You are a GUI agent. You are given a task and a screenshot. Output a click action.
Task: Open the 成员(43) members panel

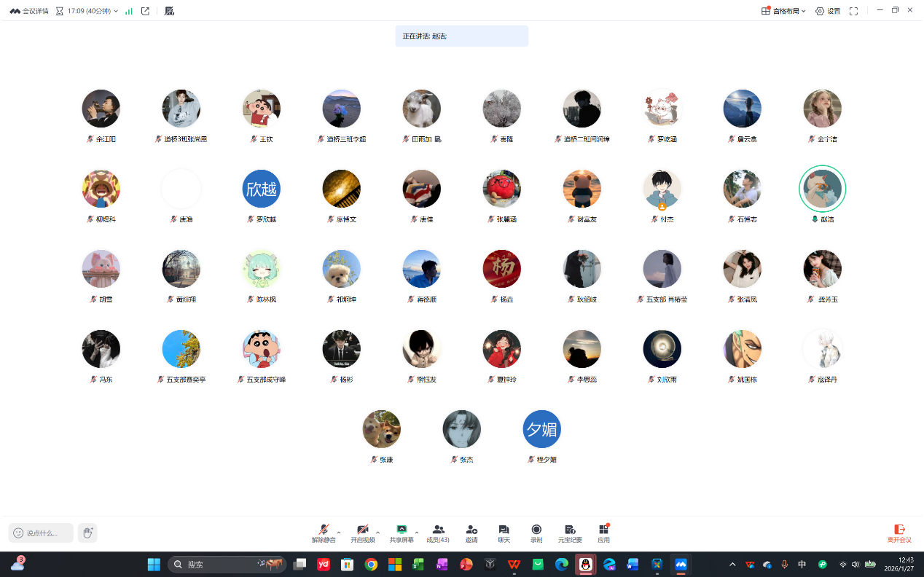point(437,533)
